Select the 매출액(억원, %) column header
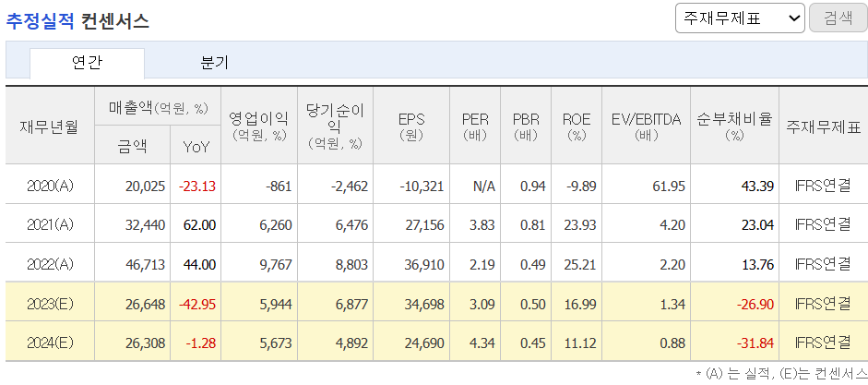 pyautogui.click(x=157, y=106)
